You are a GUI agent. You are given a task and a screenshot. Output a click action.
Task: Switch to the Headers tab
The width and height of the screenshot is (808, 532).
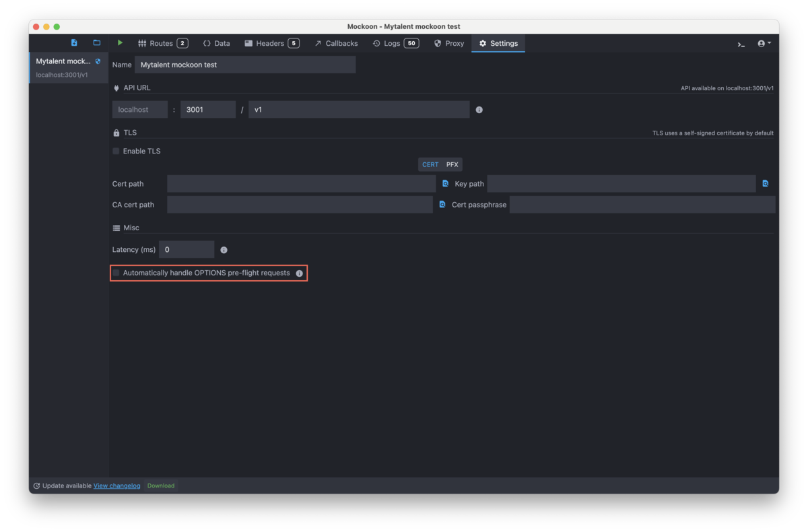pyautogui.click(x=271, y=43)
